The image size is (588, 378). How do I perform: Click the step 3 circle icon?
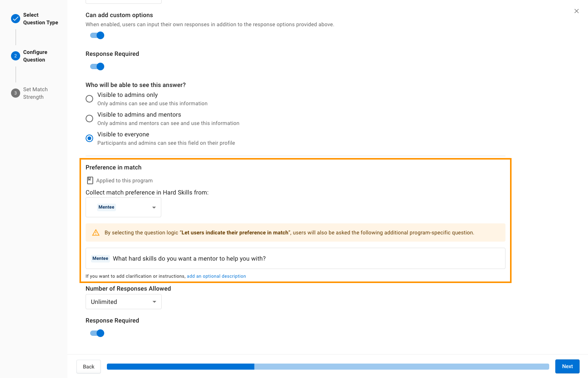[x=16, y=93]
